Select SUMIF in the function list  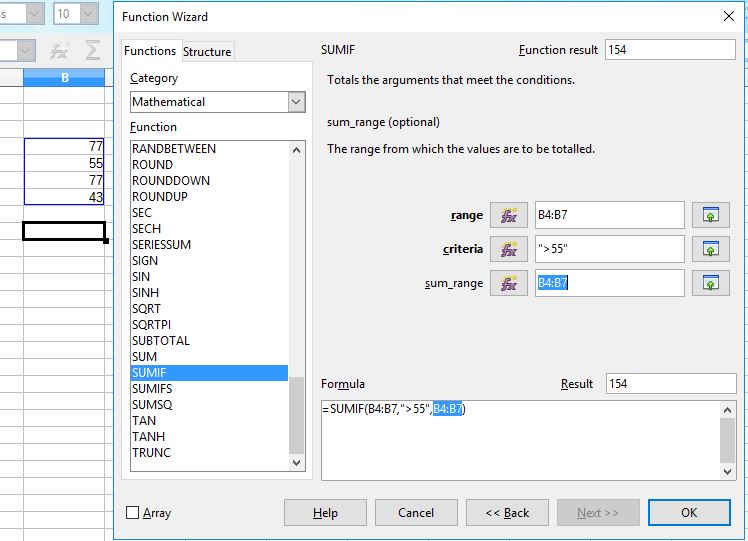[x=209, y=373]
